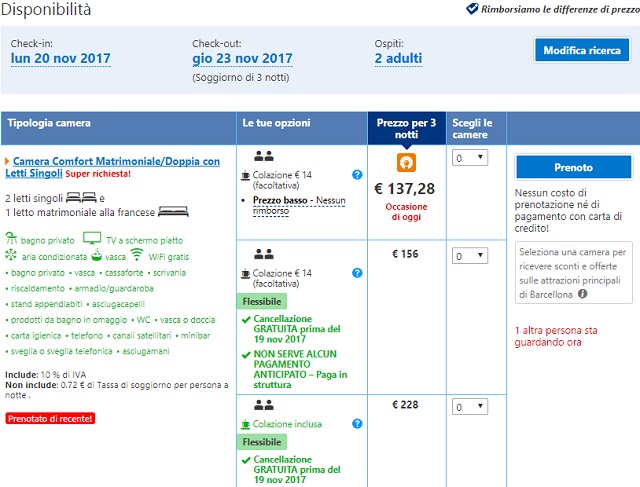Click the twin beds icon after '2 letti singoli'
The height and width of the screenshot is (487, 640).
click(81, 198)
